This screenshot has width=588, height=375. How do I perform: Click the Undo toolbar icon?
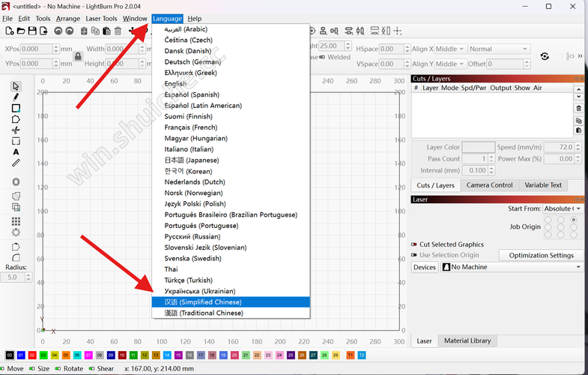(x=58, y=31)
